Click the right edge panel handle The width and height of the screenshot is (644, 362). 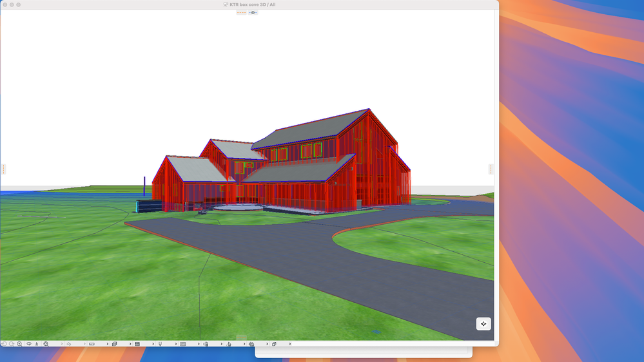click(x=491, y=169)
